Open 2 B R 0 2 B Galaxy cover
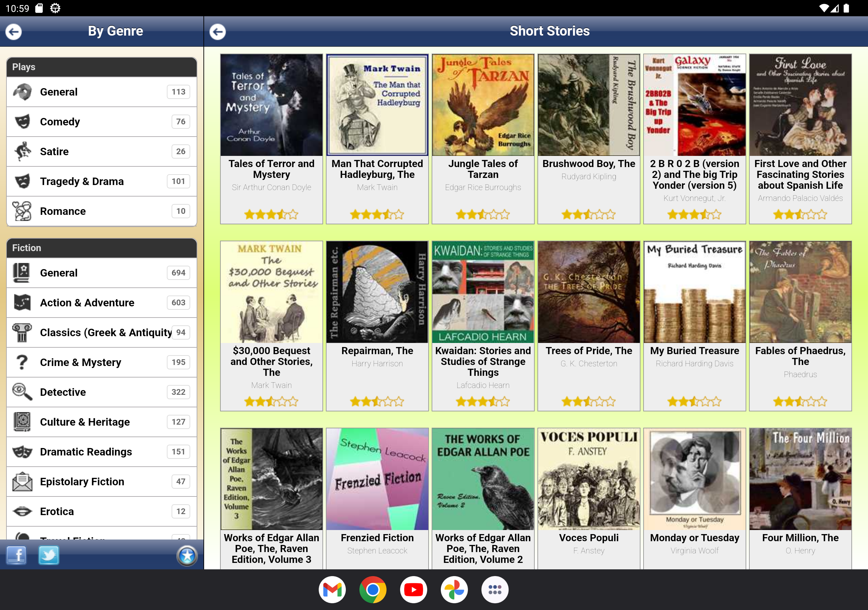This screenshot has height=610, width=868. [695, 105]
